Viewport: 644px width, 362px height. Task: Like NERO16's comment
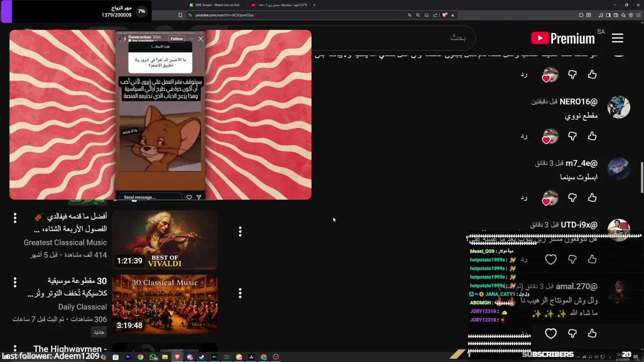tap(592, 136)
